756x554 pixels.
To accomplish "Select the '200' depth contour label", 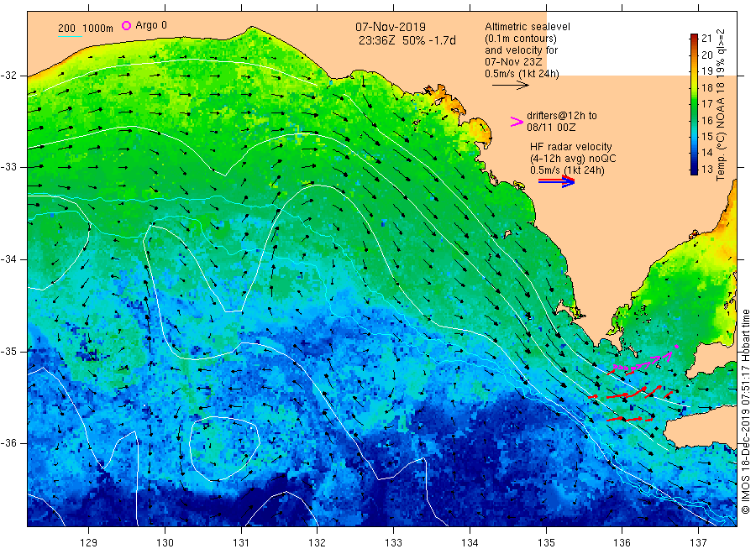I will pyautogui.click(x=66, y=29).
